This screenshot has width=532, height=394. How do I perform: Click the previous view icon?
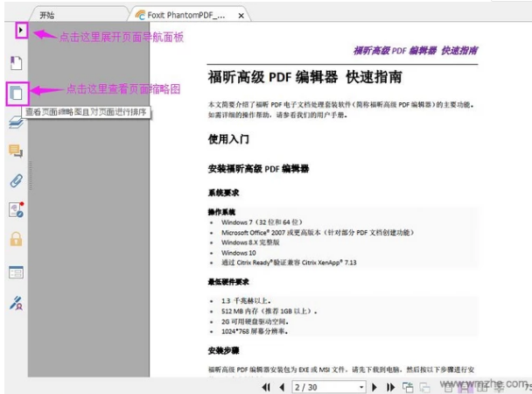tap(408, 387)
